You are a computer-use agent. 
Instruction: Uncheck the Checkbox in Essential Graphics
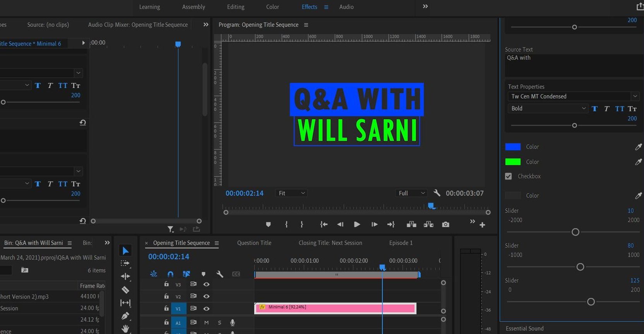tap(509, 176)
